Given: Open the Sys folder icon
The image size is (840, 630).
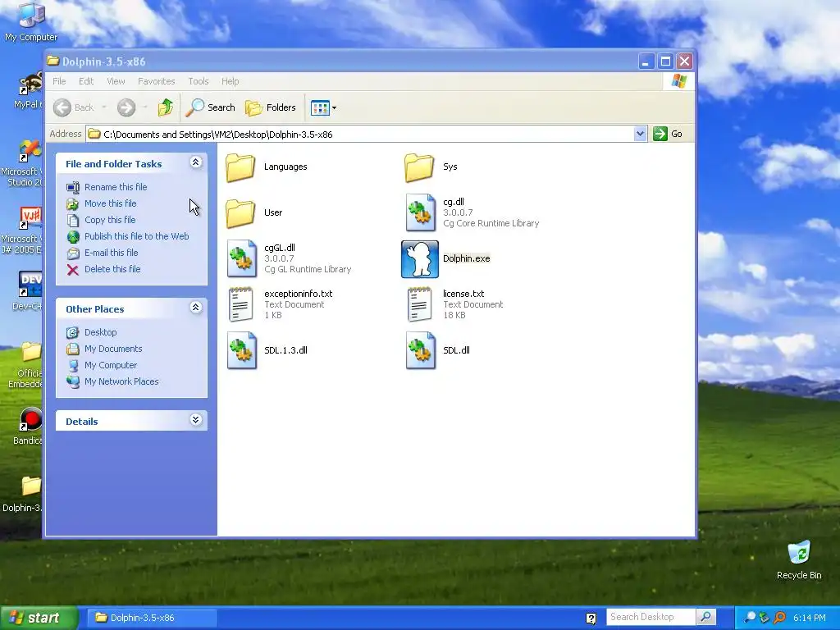Looking at the screenshot, I should pyautogui.click(x=419, y=167).
